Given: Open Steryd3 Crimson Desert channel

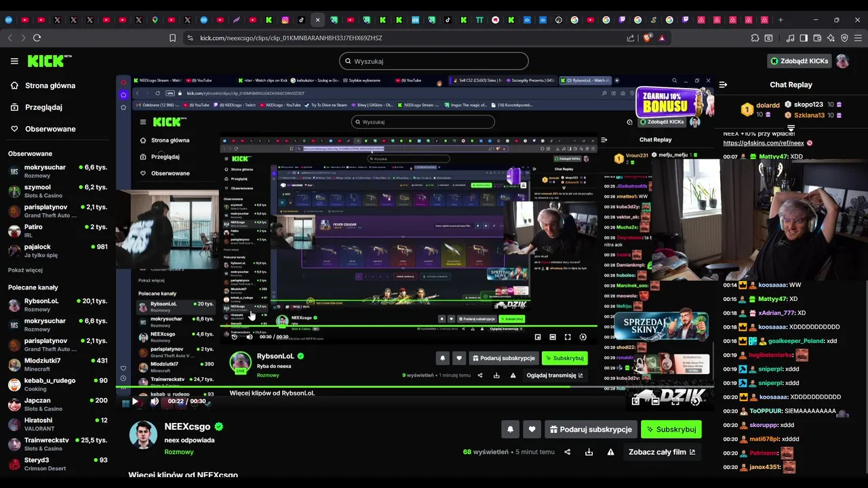Looking at the screenshot, I should [57, 464].
